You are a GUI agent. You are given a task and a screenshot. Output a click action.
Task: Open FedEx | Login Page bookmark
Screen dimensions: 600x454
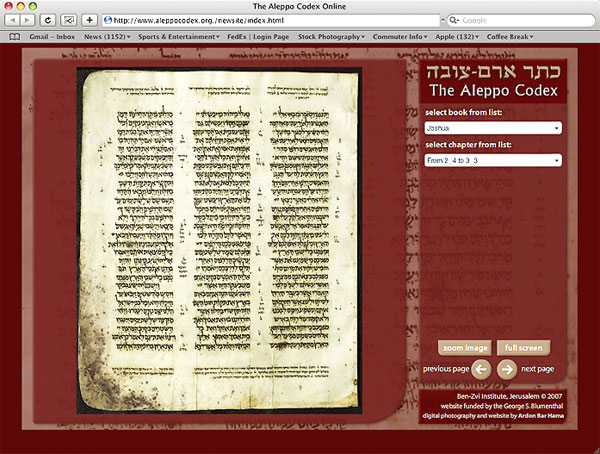(258, 37)
